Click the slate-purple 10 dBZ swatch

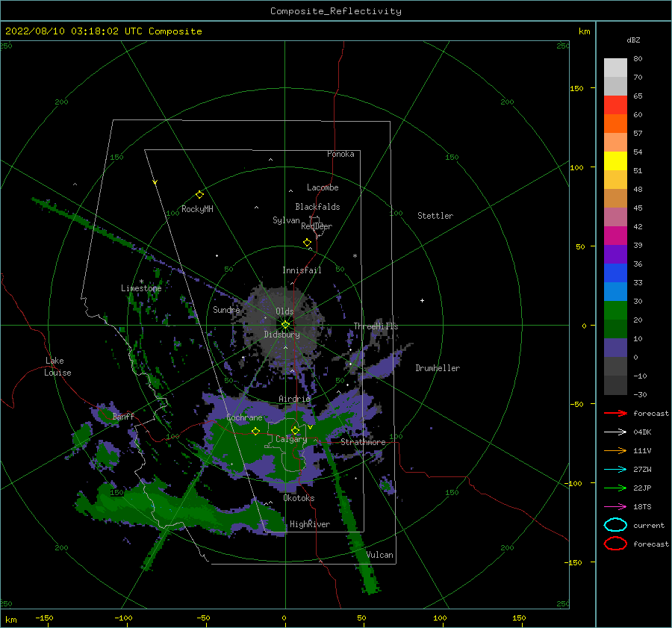click(x=615, y=348)
